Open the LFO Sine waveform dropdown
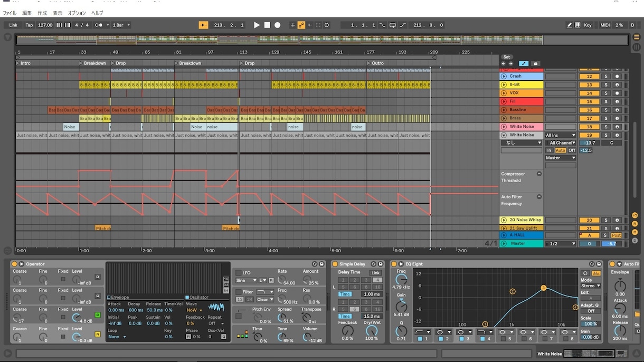The height and width of the screenshot is (362, 644). (x=247, y=280)
